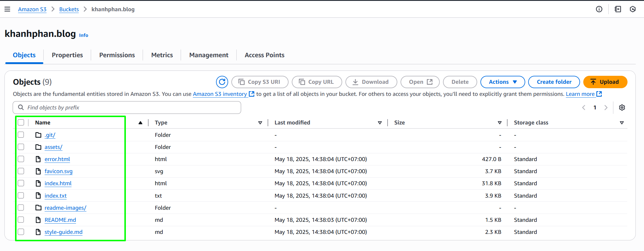Follow the Amazon S3 inventory link
This screenshot has width=644, height=251.
(x=223, y=94)
